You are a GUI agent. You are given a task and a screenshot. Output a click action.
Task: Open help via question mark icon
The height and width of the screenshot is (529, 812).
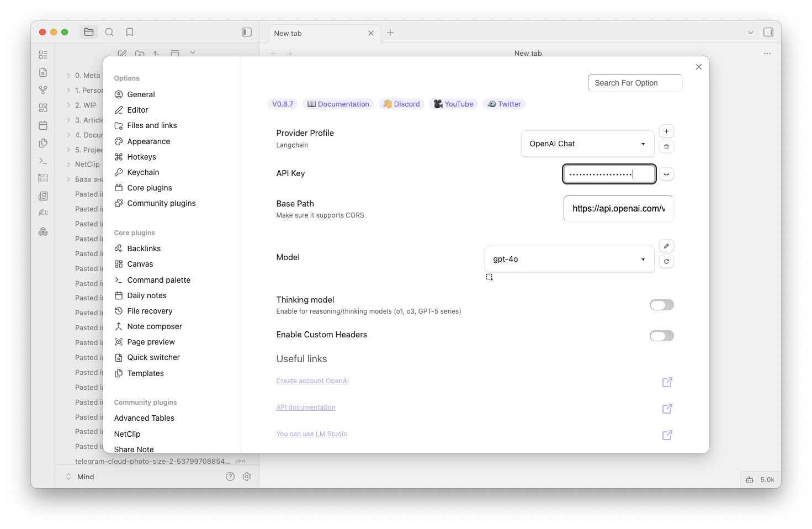pyautogui.click(x=230, y=477)
